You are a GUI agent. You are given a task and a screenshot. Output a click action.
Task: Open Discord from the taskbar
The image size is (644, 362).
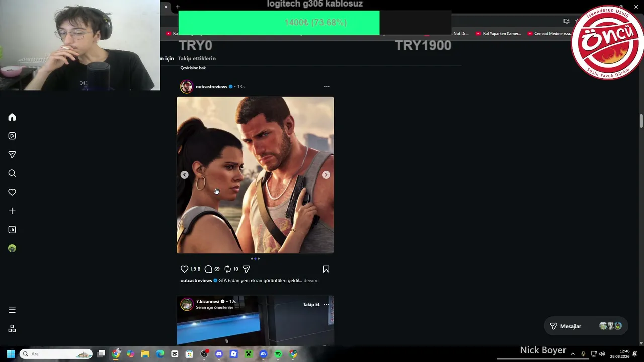tap(219, 354)
